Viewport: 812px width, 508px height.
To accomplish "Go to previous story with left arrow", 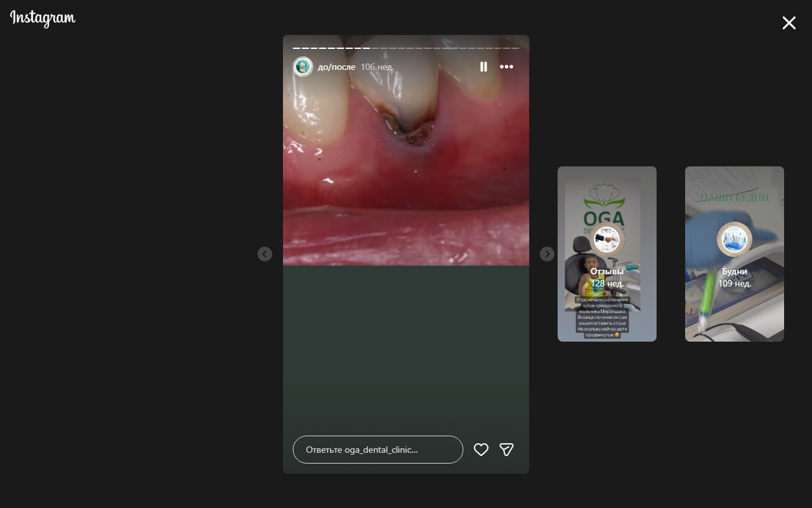I will [265, 254].
